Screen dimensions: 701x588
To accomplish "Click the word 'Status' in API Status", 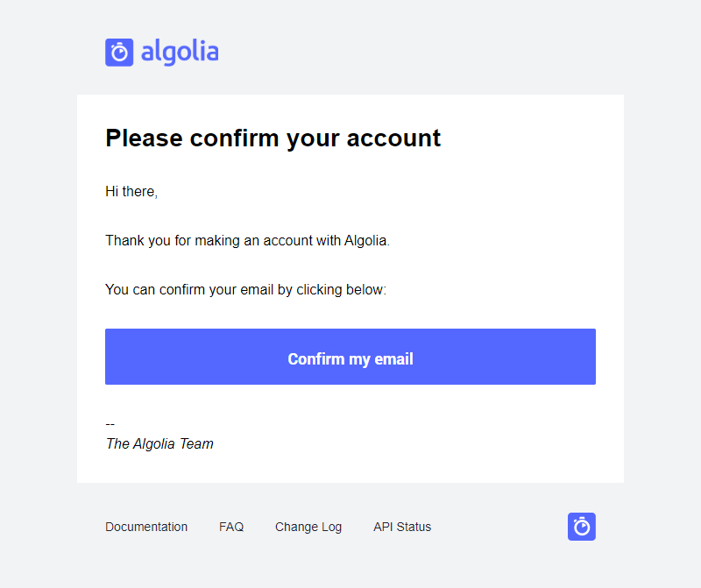I will [x=414, y=527].
